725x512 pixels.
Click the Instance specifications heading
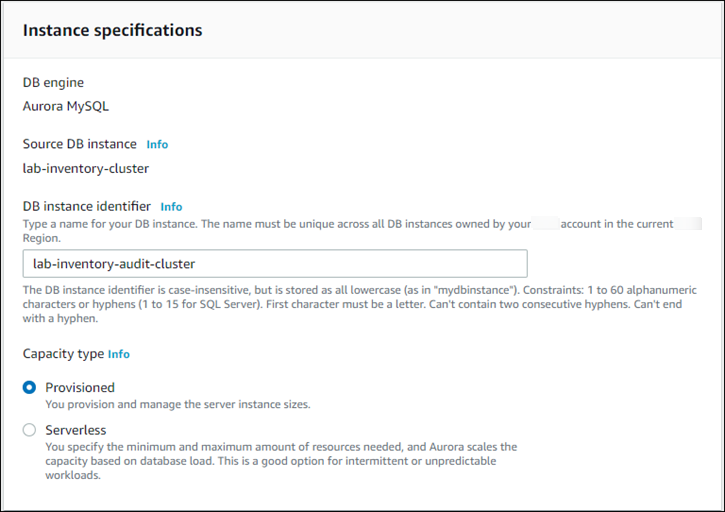[112, 30]
